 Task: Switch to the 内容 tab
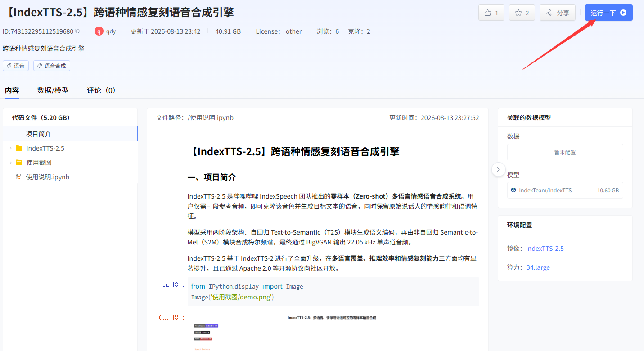tap(12, 90)
